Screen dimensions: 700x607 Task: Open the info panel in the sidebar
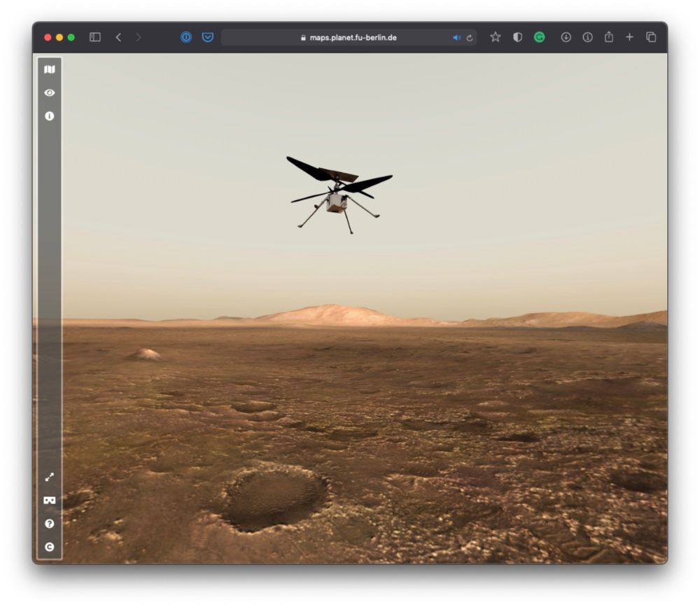pos(49,116)
